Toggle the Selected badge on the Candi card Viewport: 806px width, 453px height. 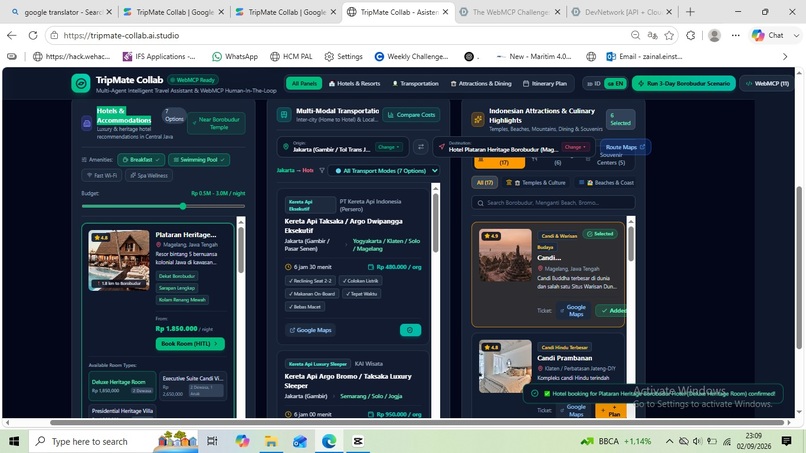click(x=600, y=234)
